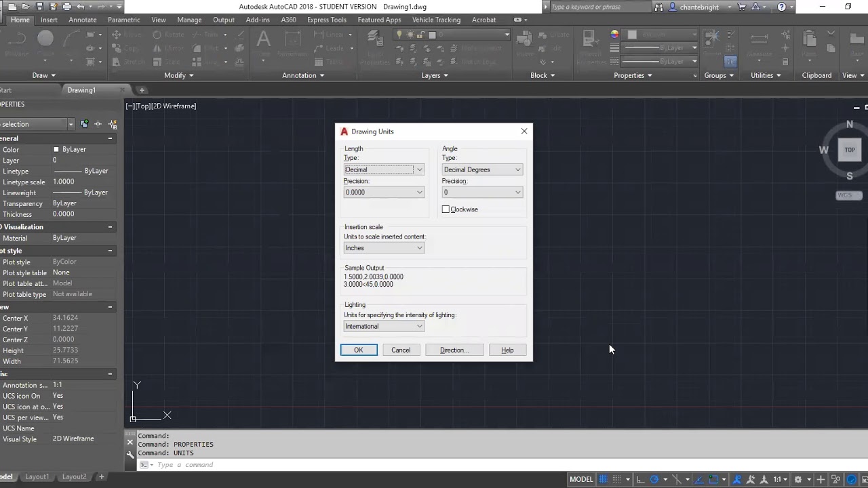The height and width of the screenshot is (488, 868).
Task: Switch to the Annotate ribbon tab
Action: [83, 20]
